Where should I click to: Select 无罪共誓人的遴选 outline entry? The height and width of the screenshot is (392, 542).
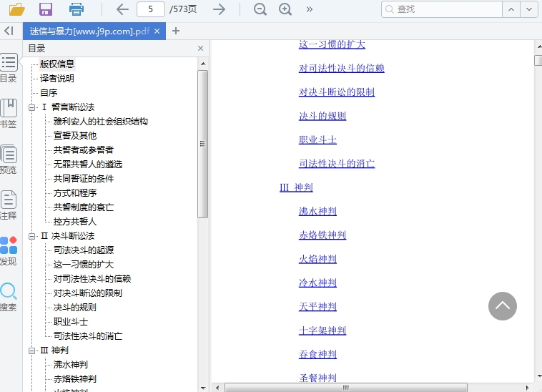tap(88, 165)
